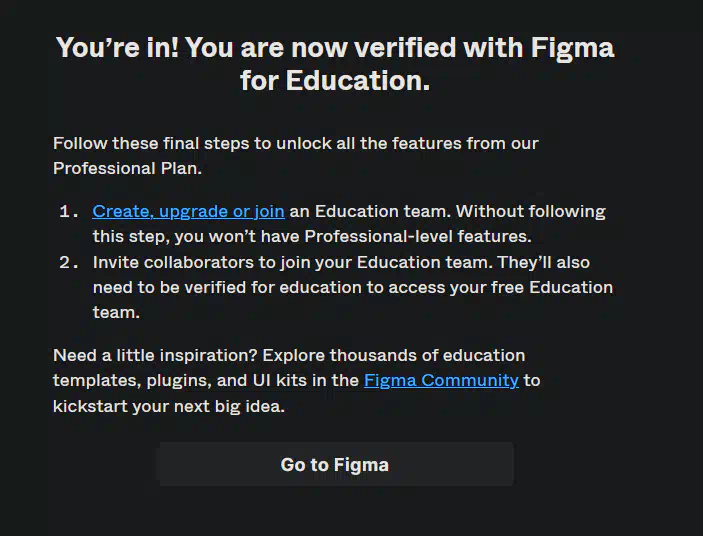The width and height of the screenshot is (703, 536).
Task: Click the lone 'team.' line of step 2
Action: coord(116,313)
